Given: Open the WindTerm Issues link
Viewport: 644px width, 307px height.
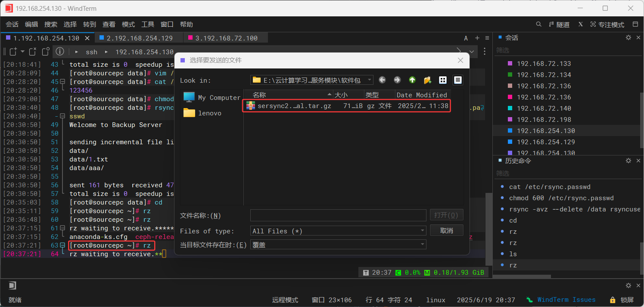Looking at the screenshot, I should pos(566,299).
